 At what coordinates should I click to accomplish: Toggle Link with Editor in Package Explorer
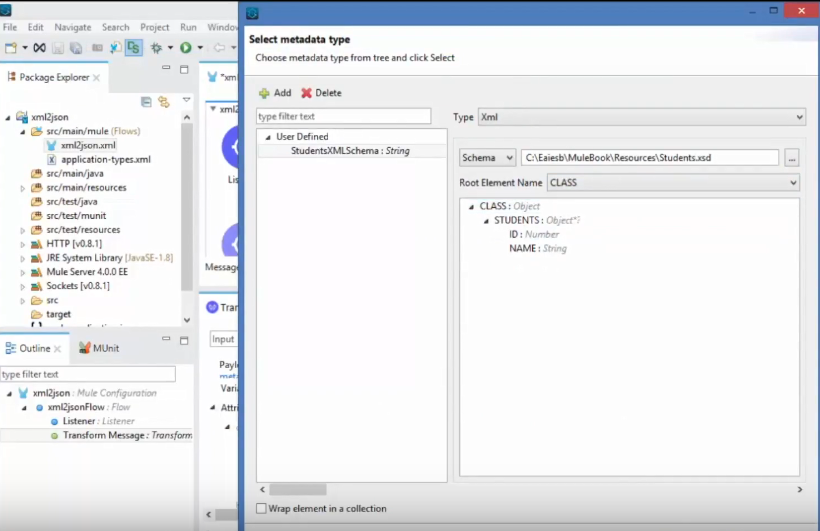point(163,101)
